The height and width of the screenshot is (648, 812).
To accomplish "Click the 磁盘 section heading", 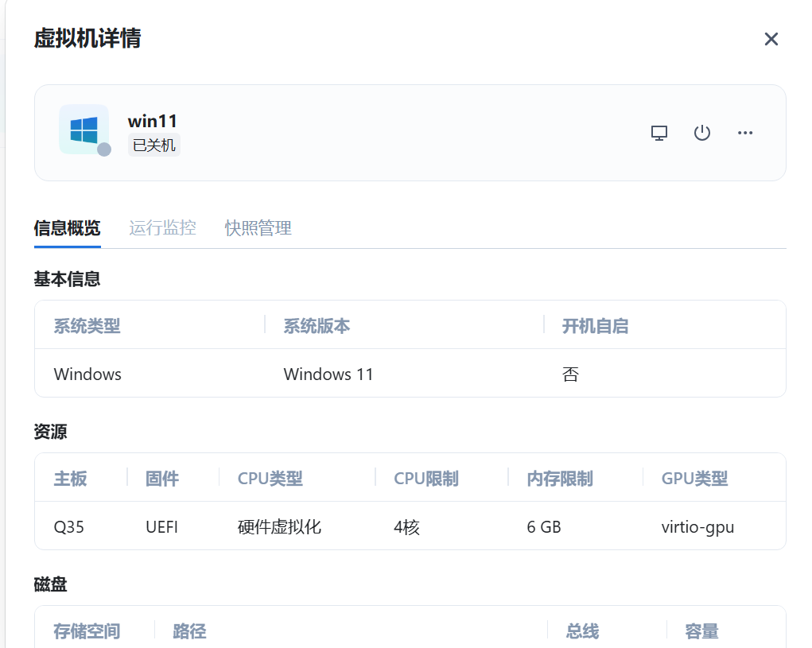I will (51, 584).
